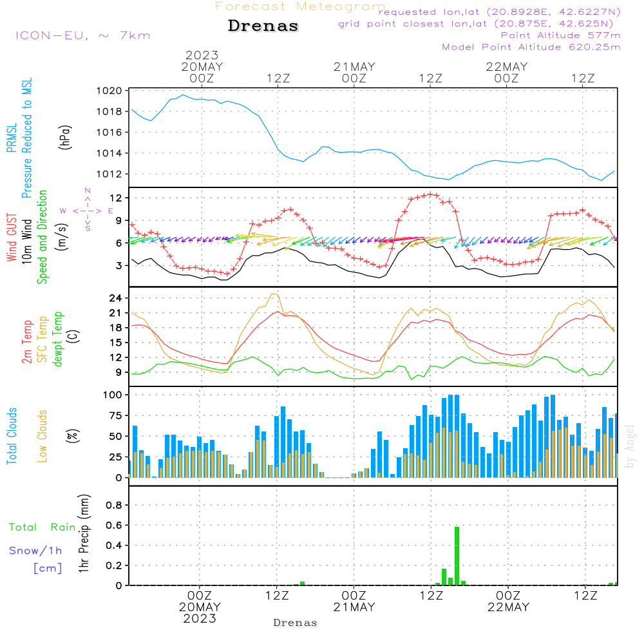This screenshot has width=644, height=644.
Task: Click the green 'Total Rain' label
Action: 43,527
